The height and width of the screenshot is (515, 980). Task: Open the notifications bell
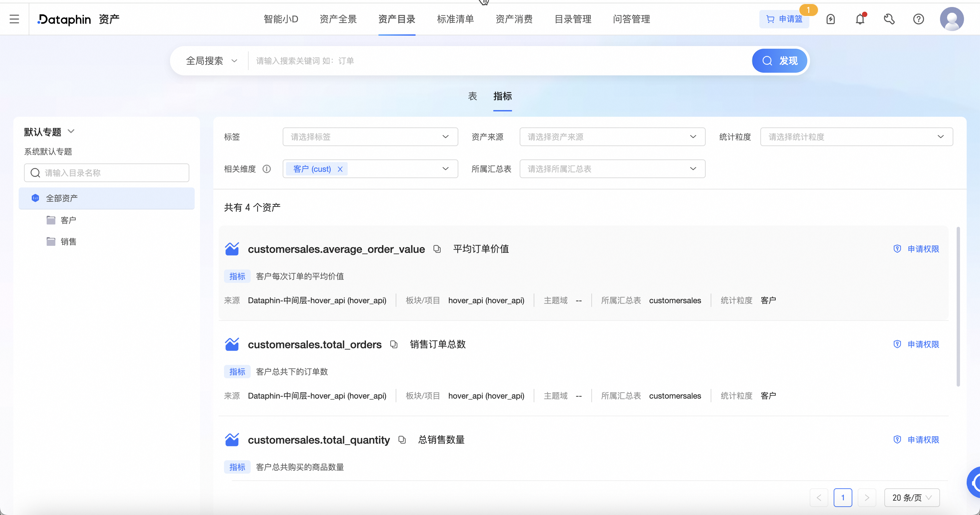pos(860,19)
